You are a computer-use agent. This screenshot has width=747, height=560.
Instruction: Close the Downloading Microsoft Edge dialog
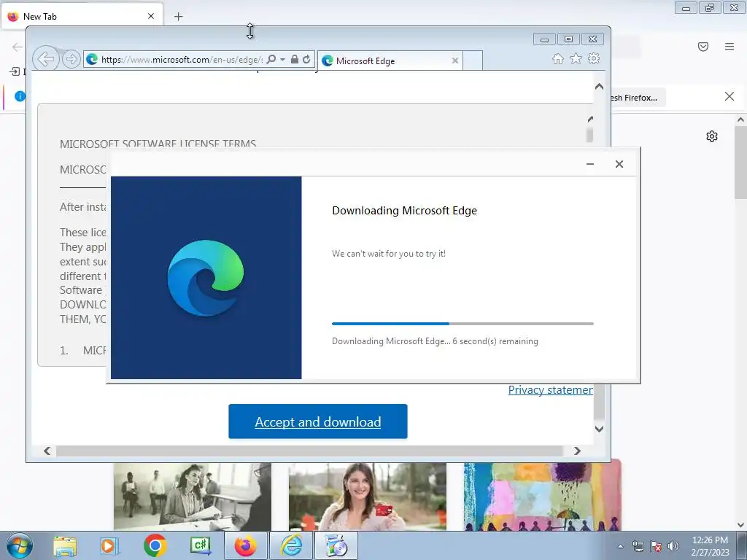[x=619, y=164]
